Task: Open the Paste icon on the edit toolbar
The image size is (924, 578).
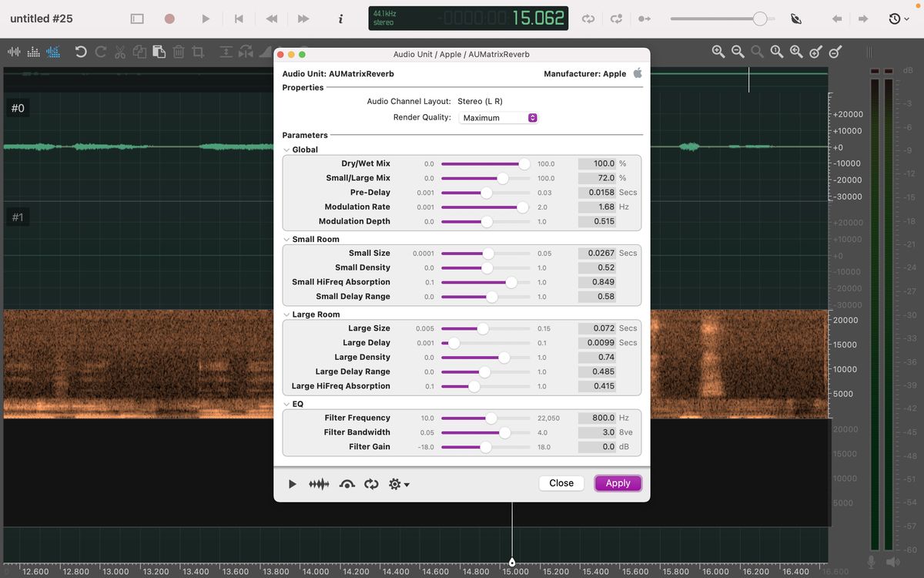Action: (159, 52)
